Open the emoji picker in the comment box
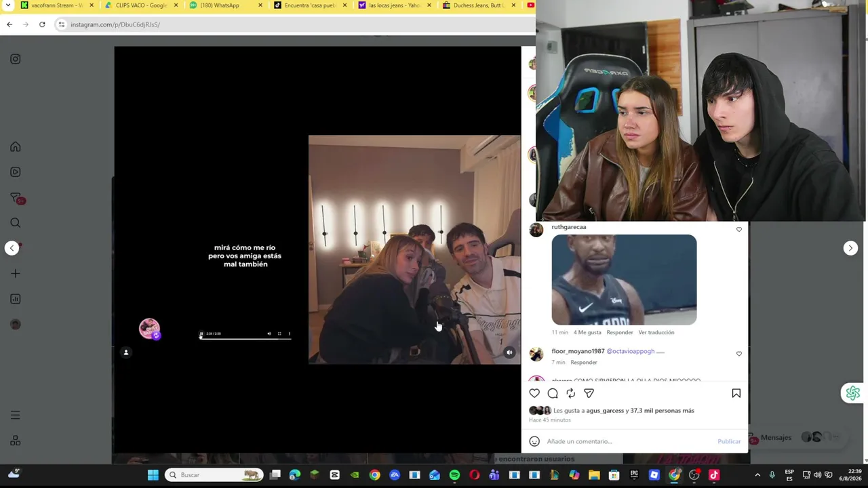Image resolution: width=868 pixels, height=488 pixels. coord(534,441)
